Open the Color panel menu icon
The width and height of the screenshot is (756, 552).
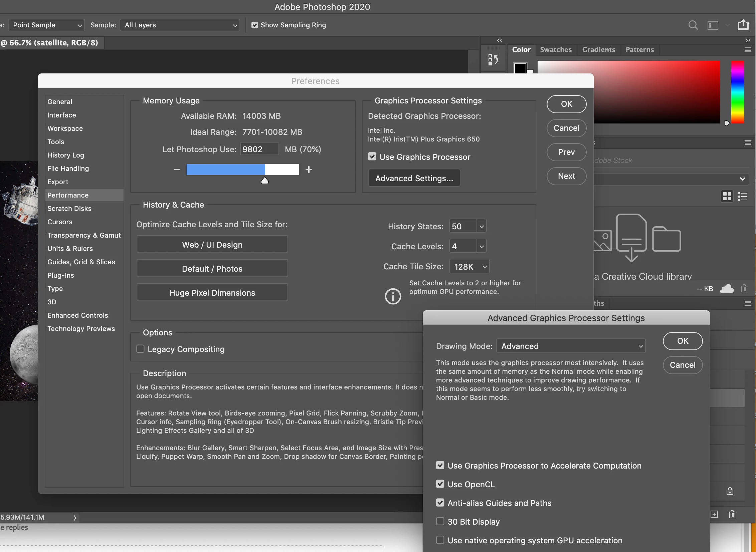click(748, 50)
